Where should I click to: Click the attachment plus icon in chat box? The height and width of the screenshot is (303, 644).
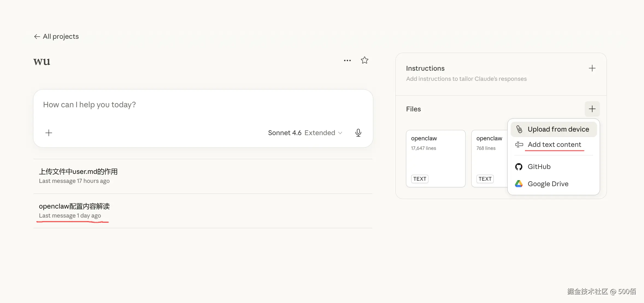49,133
